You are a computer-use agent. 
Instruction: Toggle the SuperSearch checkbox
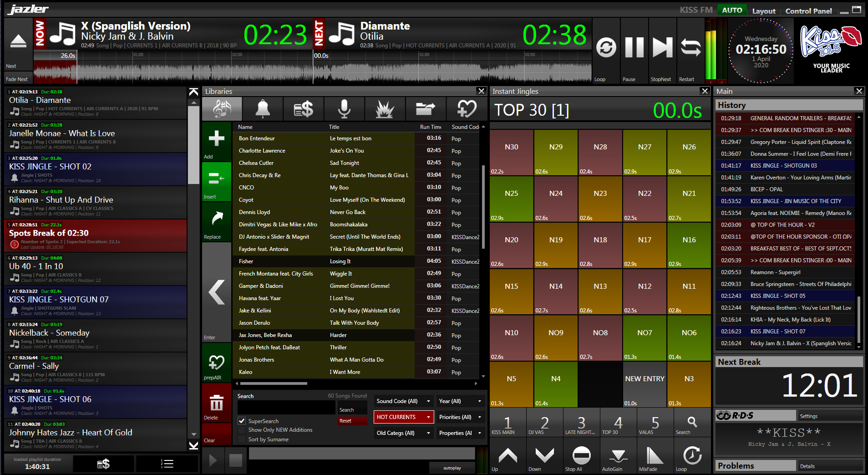pyautogui.click(x=242, y=421)
